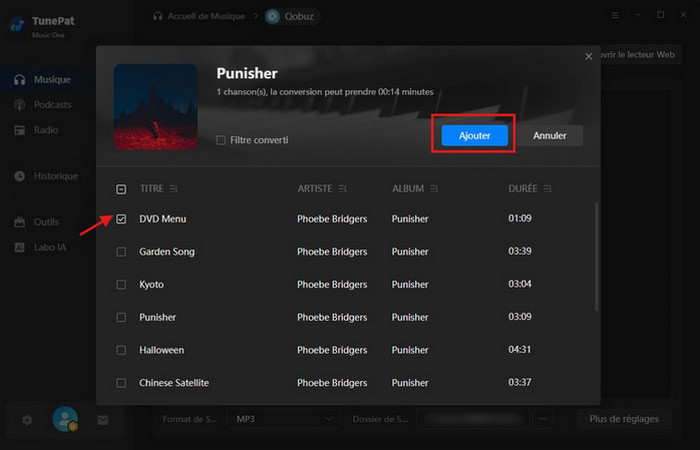The image size is (700, 450).
Task: Click the Annuler button
Action: pyautogui.click(x=550, y=135)
